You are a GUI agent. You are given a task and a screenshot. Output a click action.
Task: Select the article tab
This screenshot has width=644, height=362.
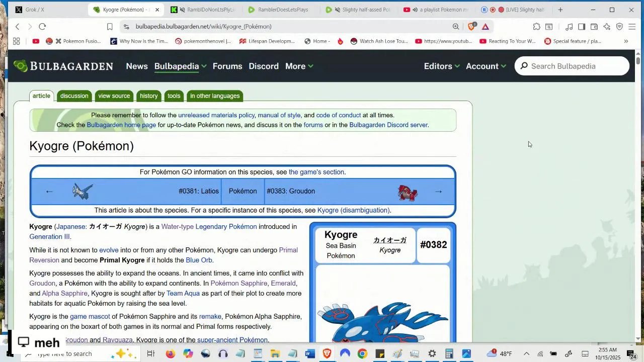(x=41, y=96)
